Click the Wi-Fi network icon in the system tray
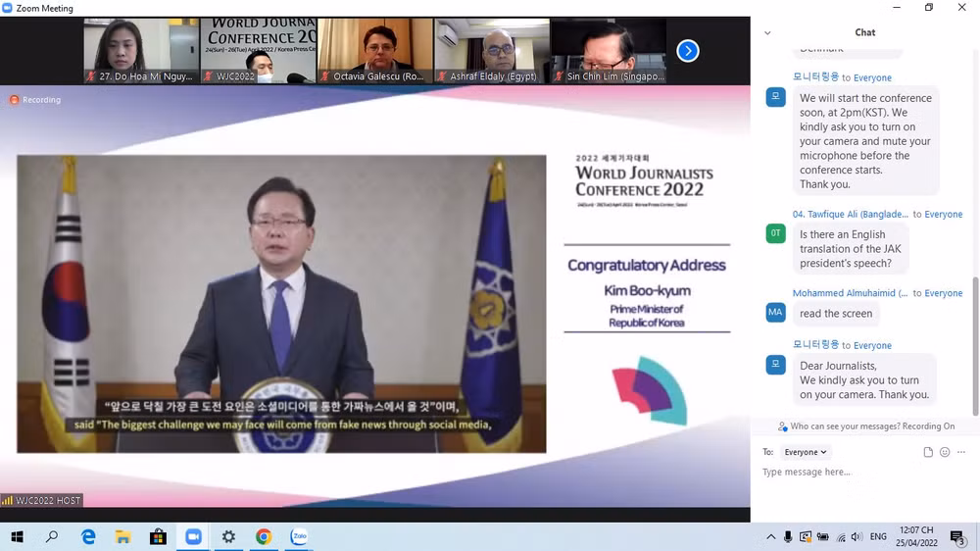The image size is (980, 551). tap(841, 536)
